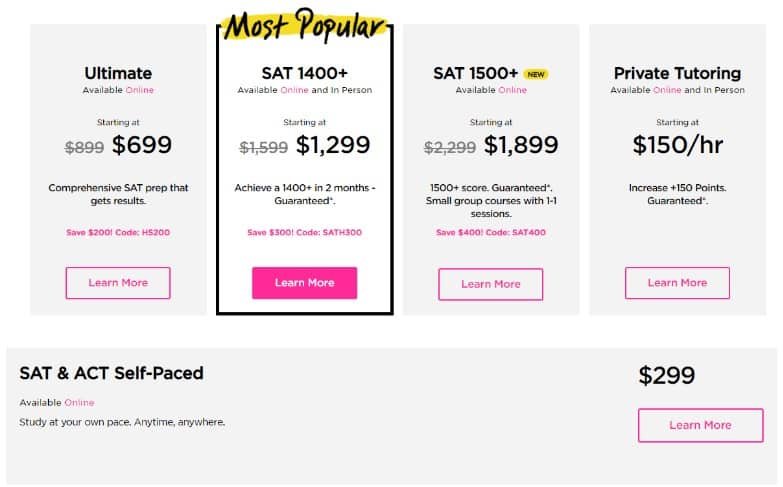Select the Ultimate plan heading
Viewport: 783px width, 487px height.
[118, 73]
